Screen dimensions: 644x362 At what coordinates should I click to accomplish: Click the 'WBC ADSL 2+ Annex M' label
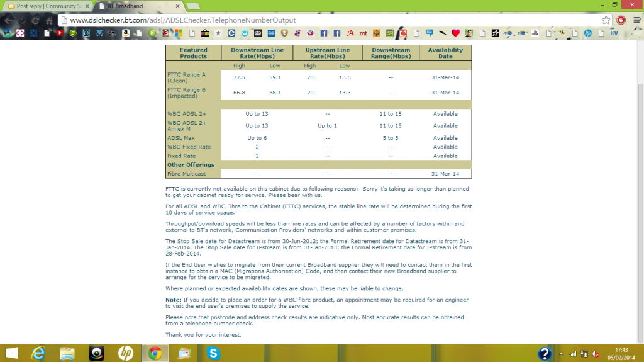(x=187, y=125)
